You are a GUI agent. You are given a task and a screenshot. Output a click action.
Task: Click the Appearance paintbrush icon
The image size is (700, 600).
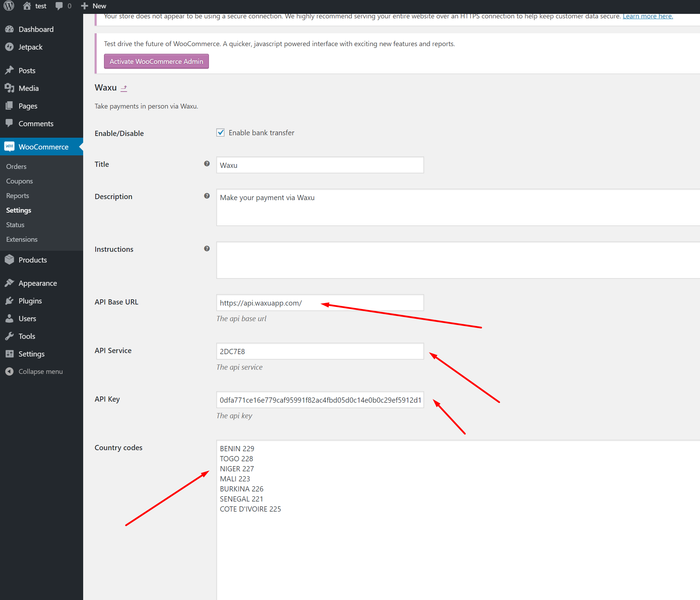(x=9, y=283)
